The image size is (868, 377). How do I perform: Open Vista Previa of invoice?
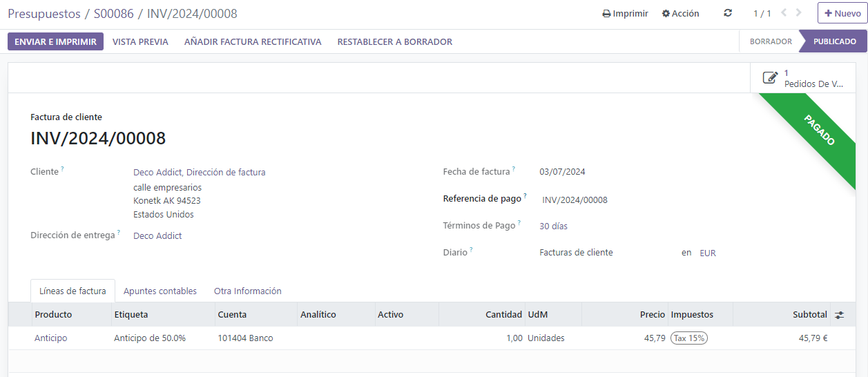point(140,41)
